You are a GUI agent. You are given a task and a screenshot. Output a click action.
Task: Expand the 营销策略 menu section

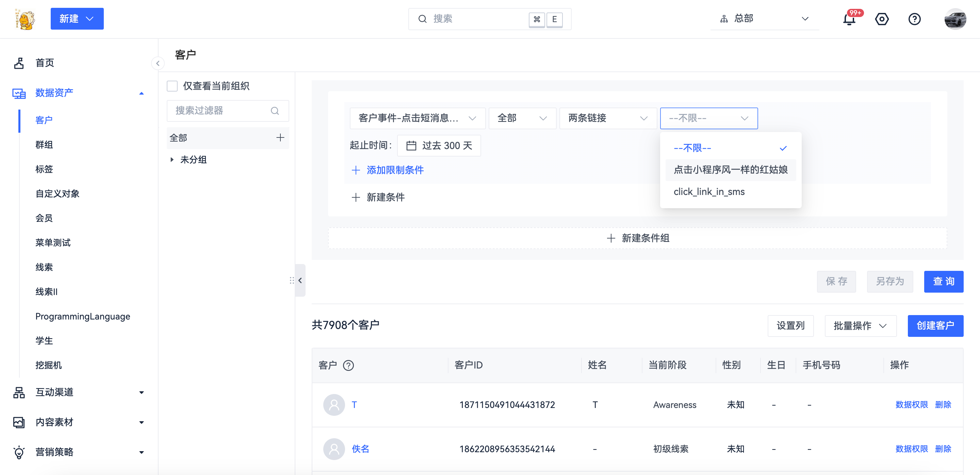[x=142, y=453]
